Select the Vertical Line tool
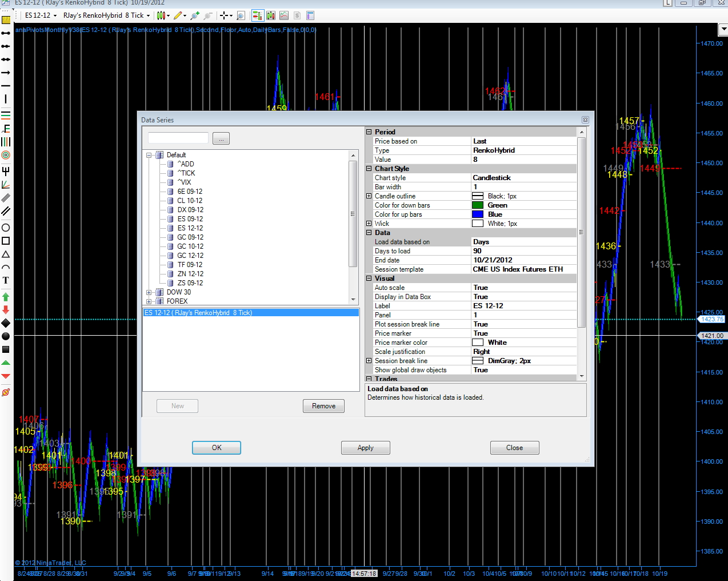The width and height of the screenshot is (728, 581). (x=6, y=100)
